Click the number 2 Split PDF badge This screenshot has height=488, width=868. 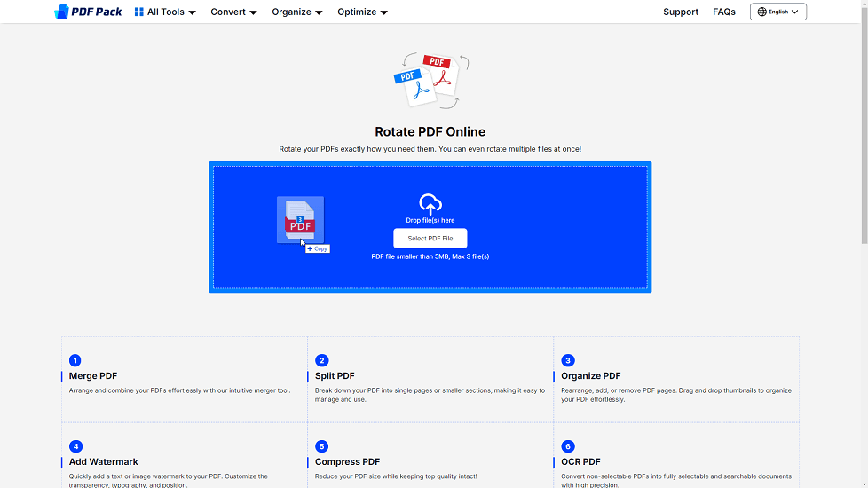point(321,360)
